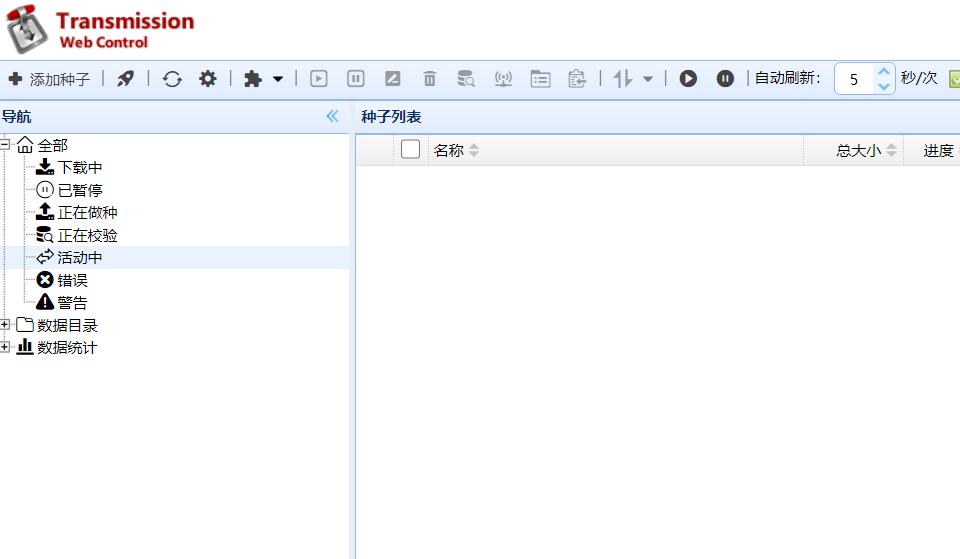This screenshot has width=960, height=559.
Task: Select 已暂停 paused filter
Action: (79, 190)
